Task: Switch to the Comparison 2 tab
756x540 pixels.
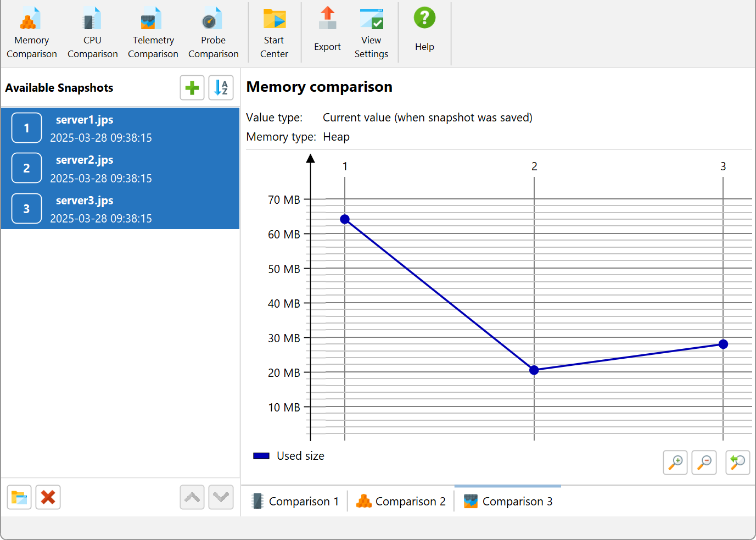Action: pos(401,501)
